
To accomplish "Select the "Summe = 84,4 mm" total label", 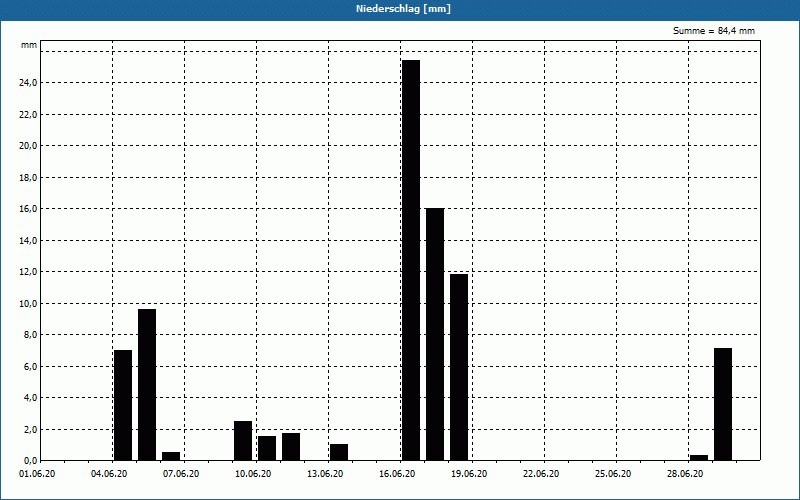I will [x=714, y=31].
